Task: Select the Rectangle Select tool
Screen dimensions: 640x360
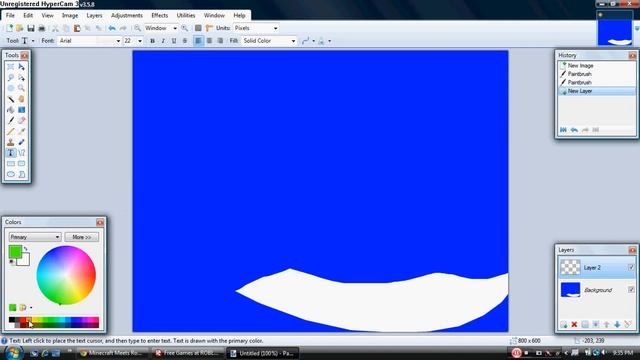Action: point(11,67)
